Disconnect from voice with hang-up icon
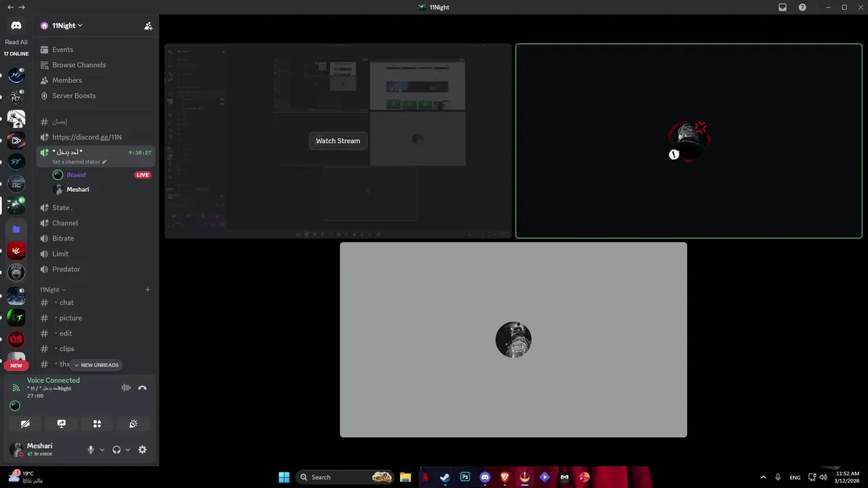The image size is (868, 488). point(142,388)
